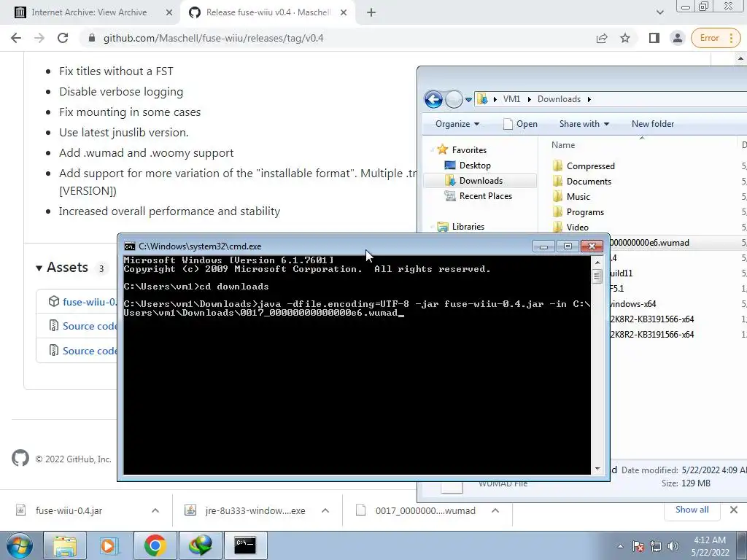
Task: Click Open in Explorer toolbar
Action: [x=520, y=124]
